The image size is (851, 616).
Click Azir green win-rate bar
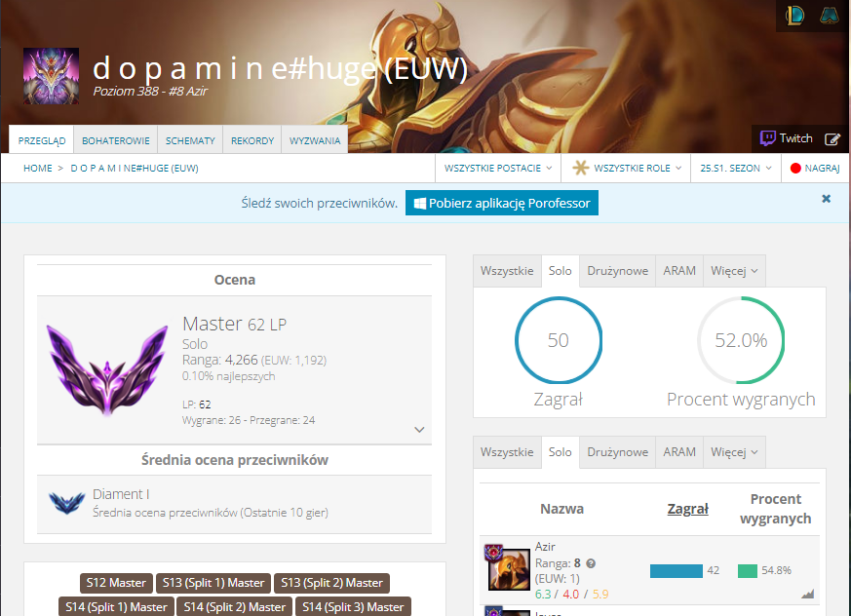[748, 571]
